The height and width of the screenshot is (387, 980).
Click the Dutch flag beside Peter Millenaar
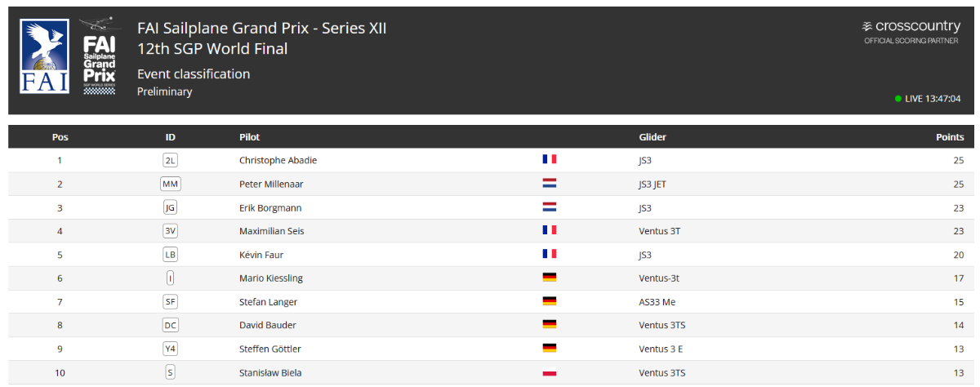[x=550, y=184]
